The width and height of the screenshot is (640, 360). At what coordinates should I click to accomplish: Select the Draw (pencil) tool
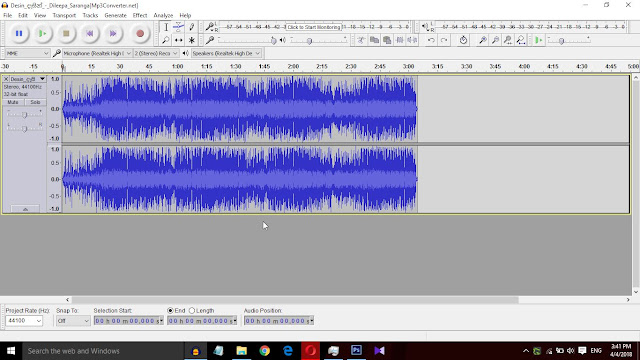191,27
